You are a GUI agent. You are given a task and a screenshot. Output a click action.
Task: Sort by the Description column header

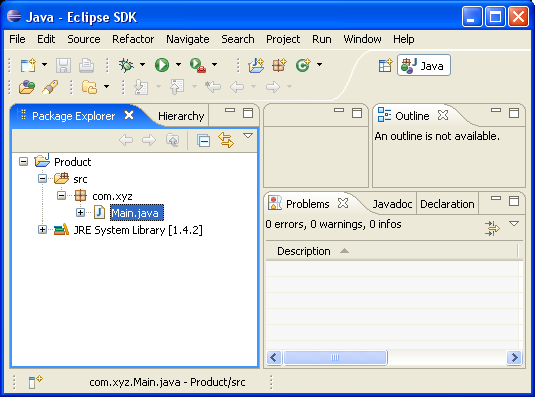(392, 251)
